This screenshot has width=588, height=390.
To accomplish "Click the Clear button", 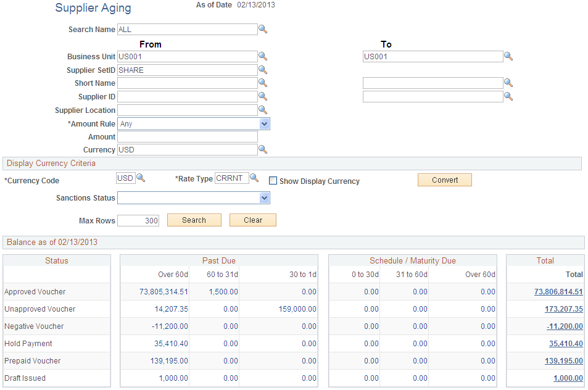I will tap(252, 220).
